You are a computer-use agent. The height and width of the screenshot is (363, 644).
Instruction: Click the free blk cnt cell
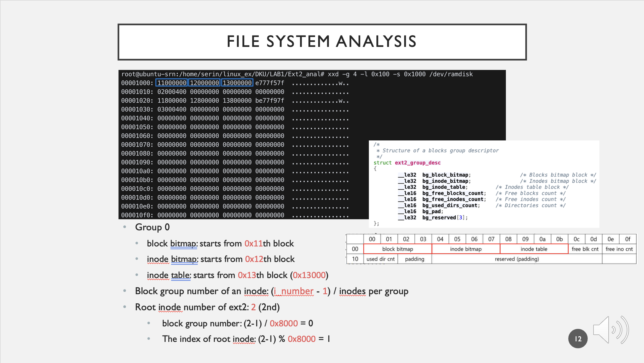[x=585, y=249]
